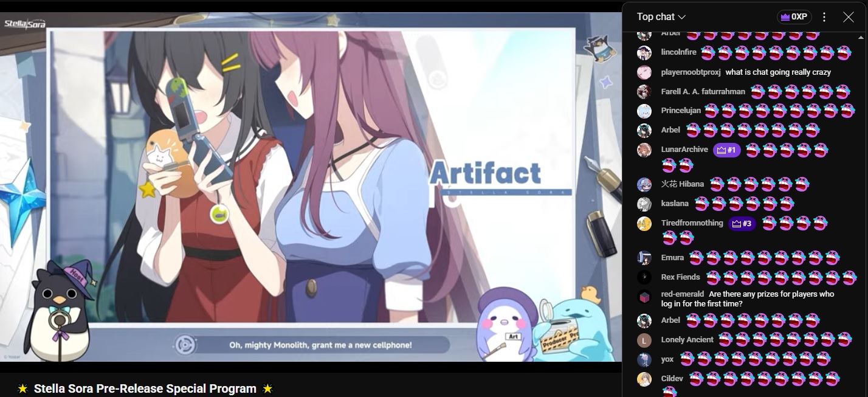Open the Top chat dropdown
Screen dimensions: 868x397
661,17
